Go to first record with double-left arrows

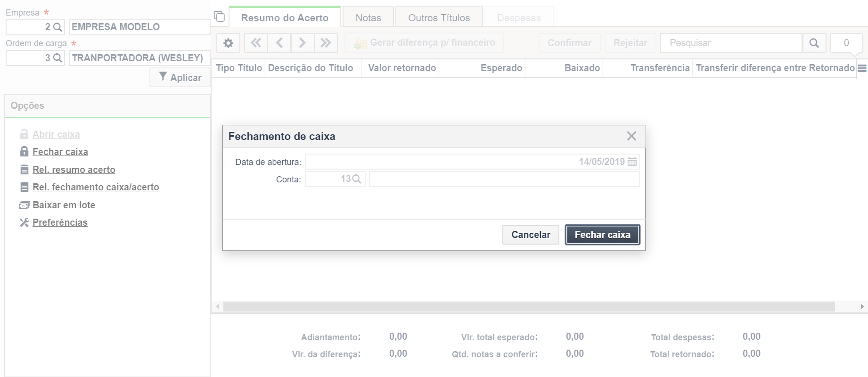[x=256, y=43]
